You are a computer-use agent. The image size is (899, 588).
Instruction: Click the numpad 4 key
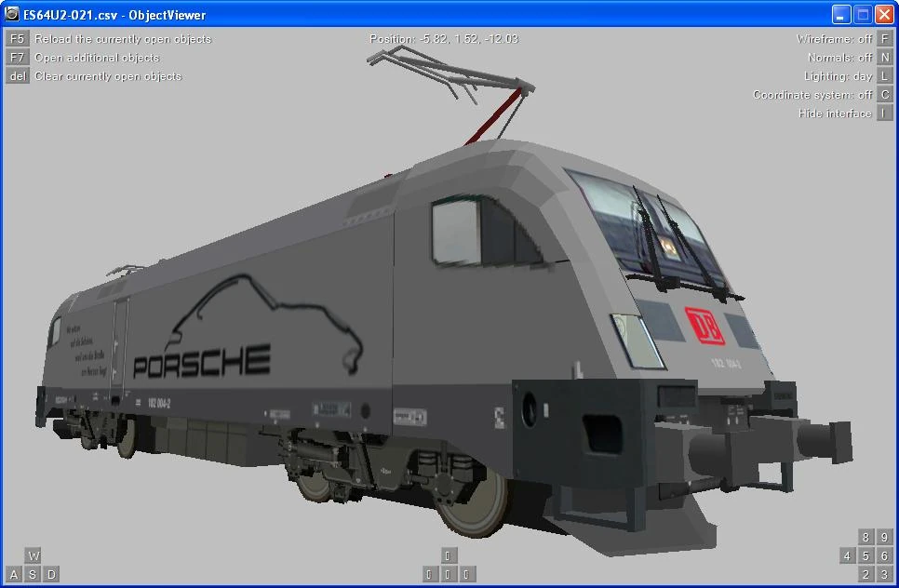(x=848, y=555)
